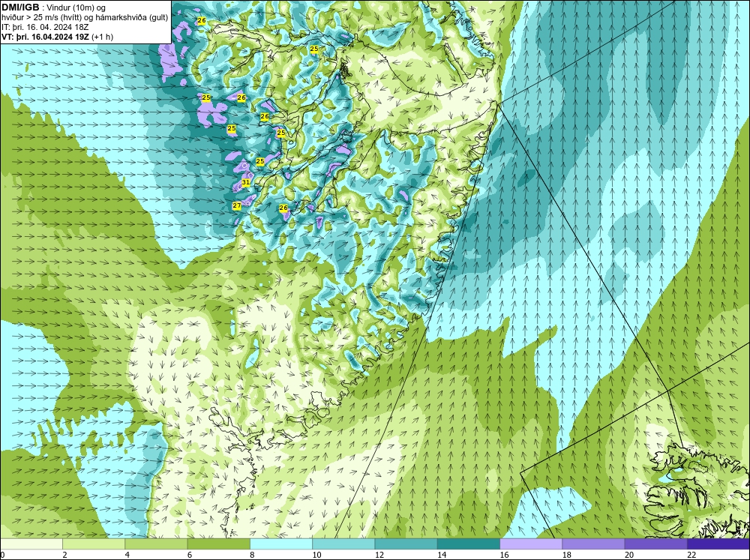Select the dark teal 14–16 m/s legend swatch

click(x=469, y=544)
